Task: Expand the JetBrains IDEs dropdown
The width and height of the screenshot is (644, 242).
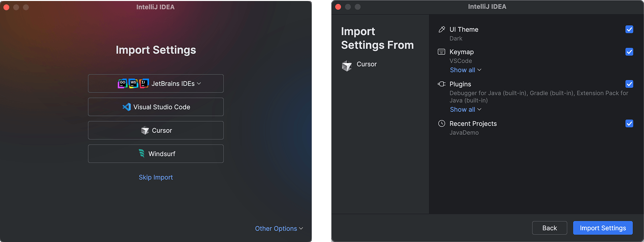Action: (156, 83)
